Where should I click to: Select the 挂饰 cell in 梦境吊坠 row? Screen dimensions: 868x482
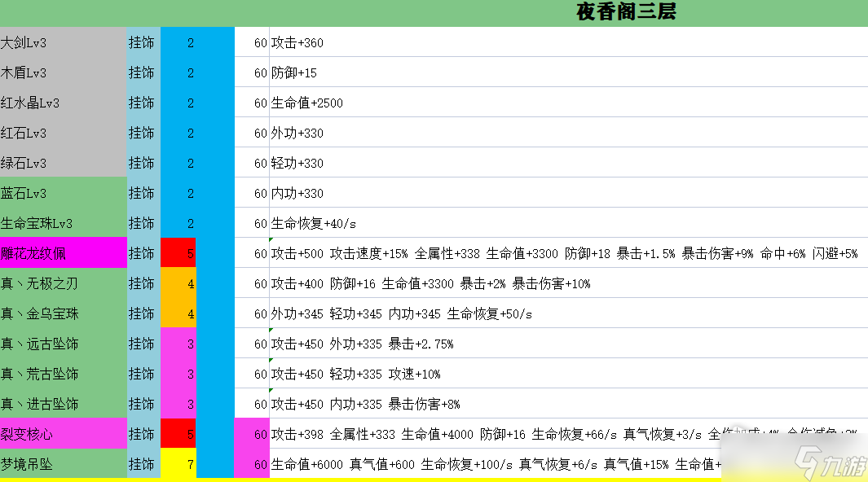point(143,464)
